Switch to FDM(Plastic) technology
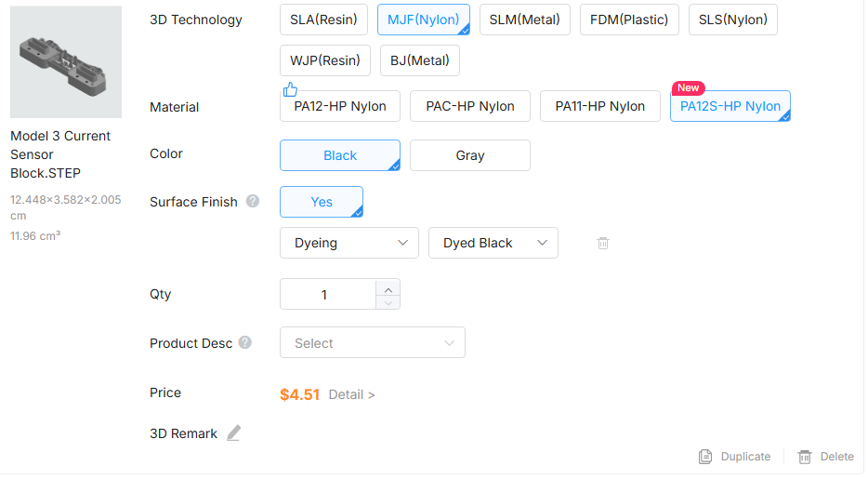Screen dimensions: 868x479 (629, 20)
